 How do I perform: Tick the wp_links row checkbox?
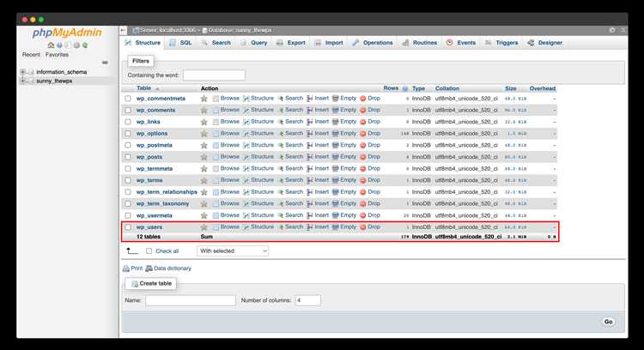(128, 122)
